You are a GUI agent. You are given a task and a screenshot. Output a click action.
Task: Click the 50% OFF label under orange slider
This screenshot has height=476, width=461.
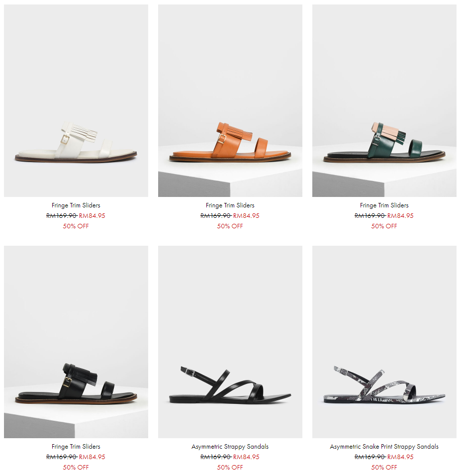click(230, 226)
